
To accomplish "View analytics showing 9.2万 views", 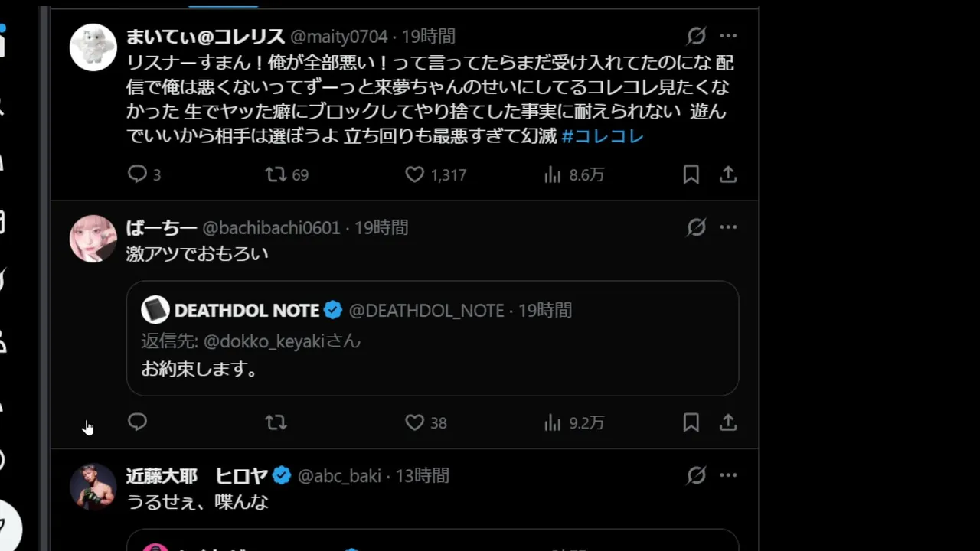I will [554, 422].
